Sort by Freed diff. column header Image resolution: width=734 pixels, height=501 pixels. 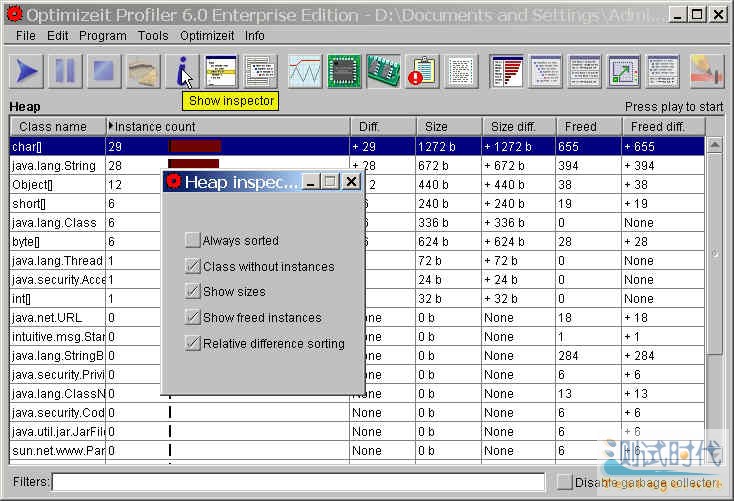pos(663,126)
